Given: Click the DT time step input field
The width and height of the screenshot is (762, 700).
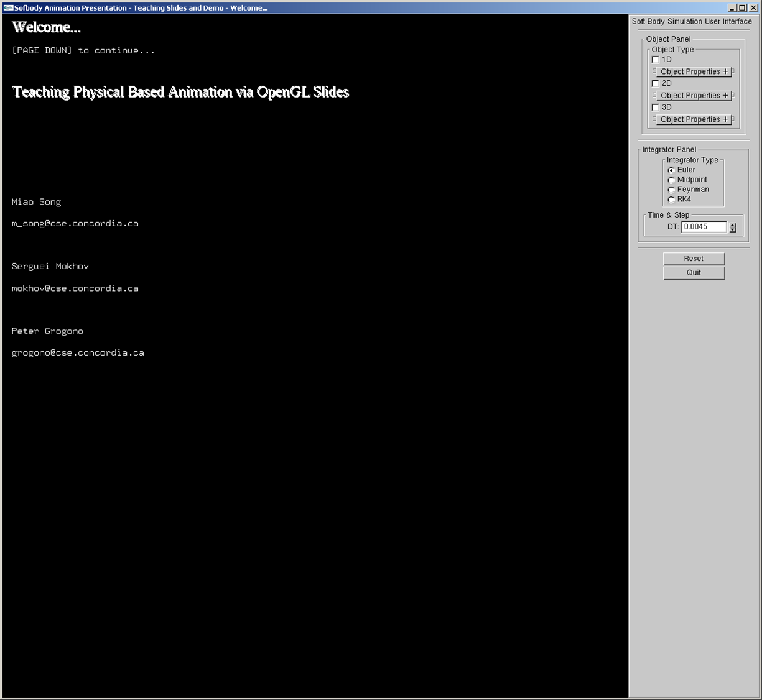Looking at the screenshot, I should 704,227.
